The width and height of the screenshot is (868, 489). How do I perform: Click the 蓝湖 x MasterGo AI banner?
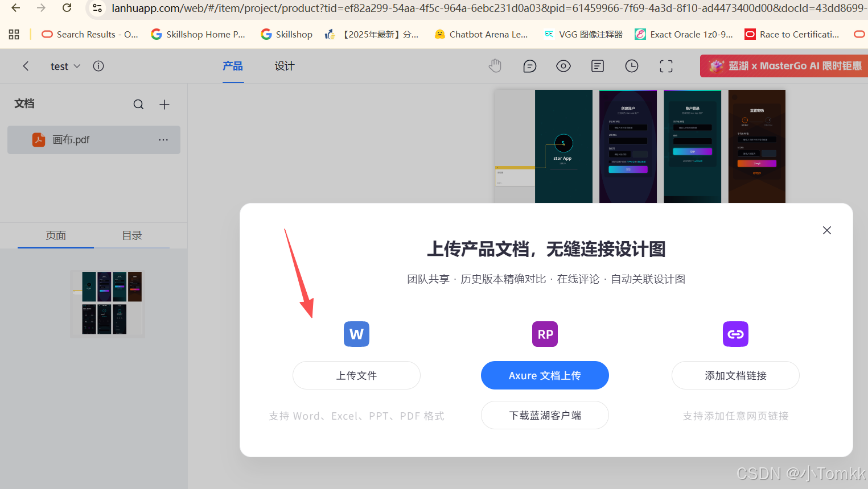click(x=784, y=66)
